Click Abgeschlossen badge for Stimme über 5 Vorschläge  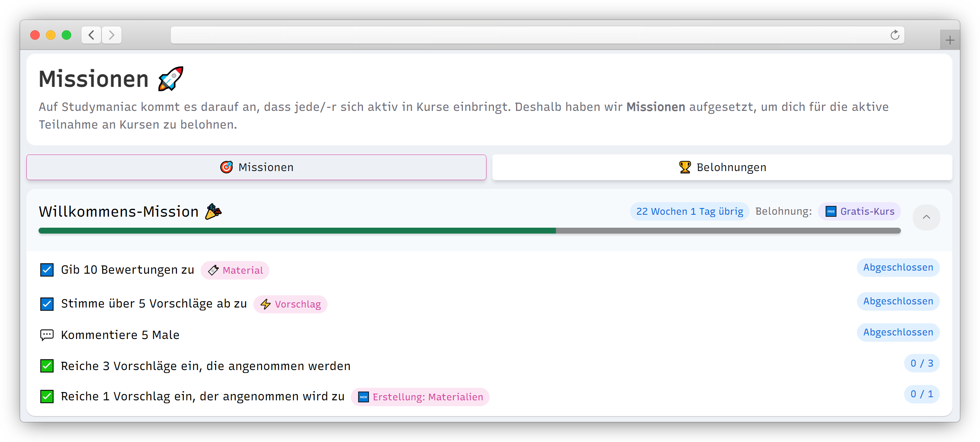tap(898, 301)
